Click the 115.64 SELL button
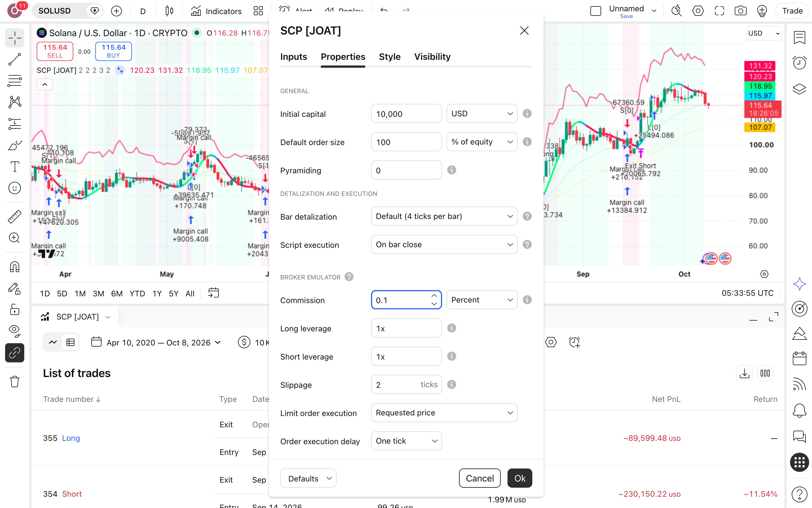Image resolution: width=812 pixels, height=508 pixels. (x=55, y=51)
